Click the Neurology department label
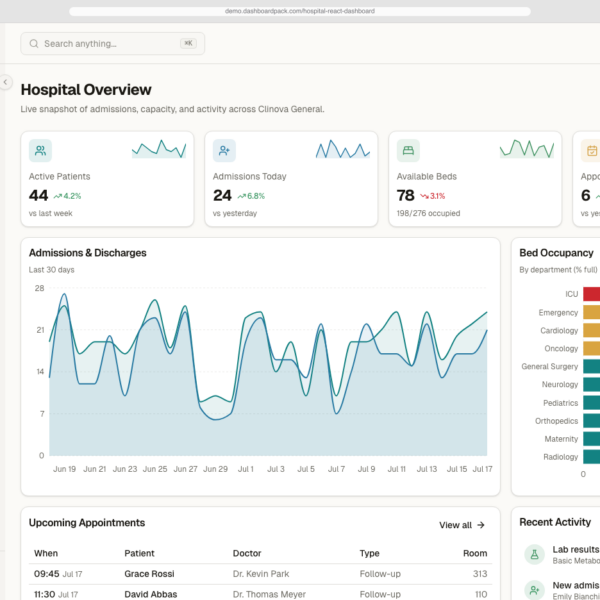This screenshot has height=600, width=600. (x=560, y=384)
